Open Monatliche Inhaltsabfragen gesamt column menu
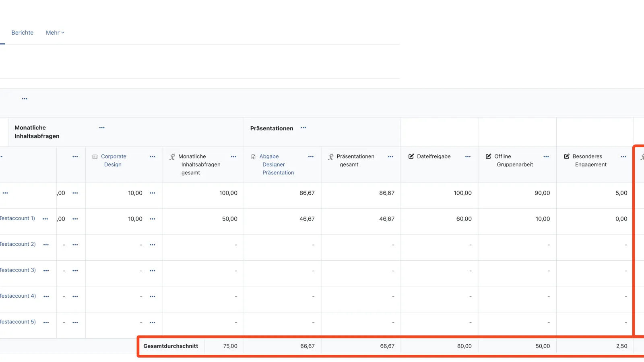 click(233, 157)
